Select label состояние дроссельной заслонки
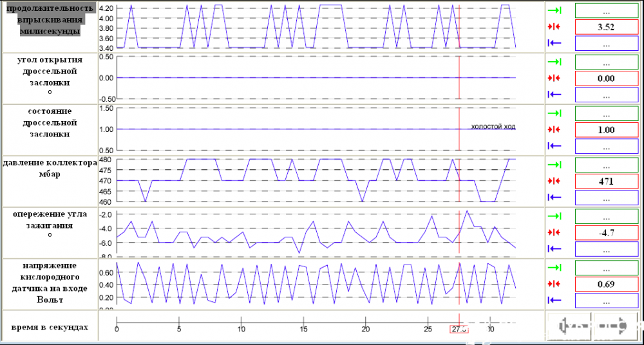Viewport: 644px width, 345px height. [x=50, y=122]
